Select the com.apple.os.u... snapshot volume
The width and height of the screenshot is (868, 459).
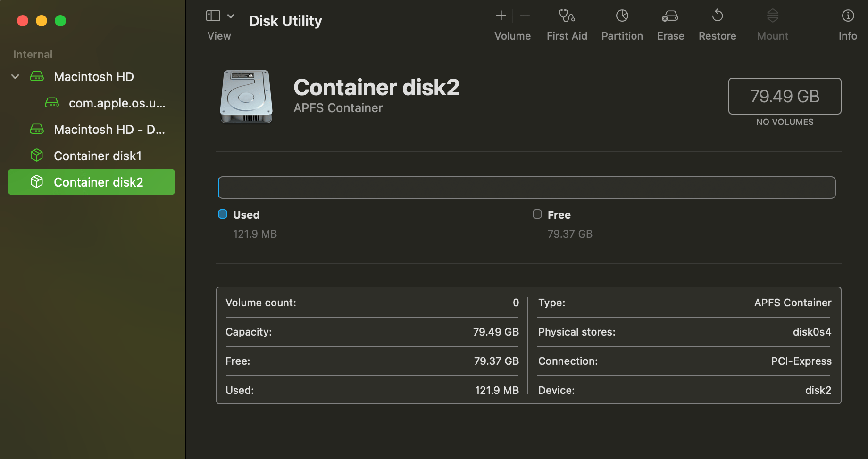117,103
